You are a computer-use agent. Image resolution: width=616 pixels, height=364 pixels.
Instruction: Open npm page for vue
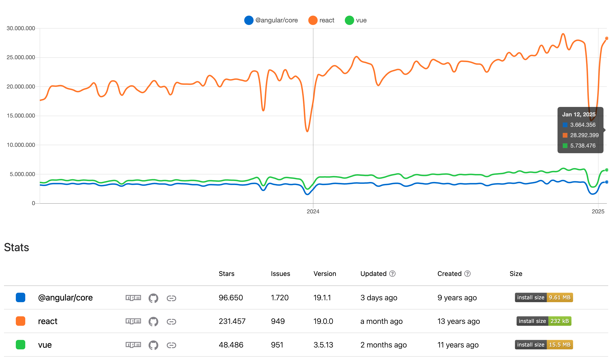(x=133, y=345)
